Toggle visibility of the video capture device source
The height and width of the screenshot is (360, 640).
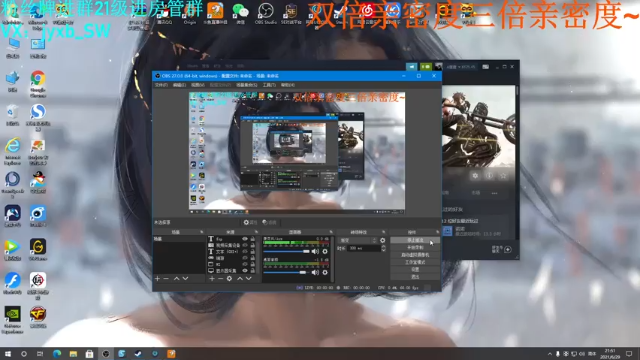coord(245,245)
